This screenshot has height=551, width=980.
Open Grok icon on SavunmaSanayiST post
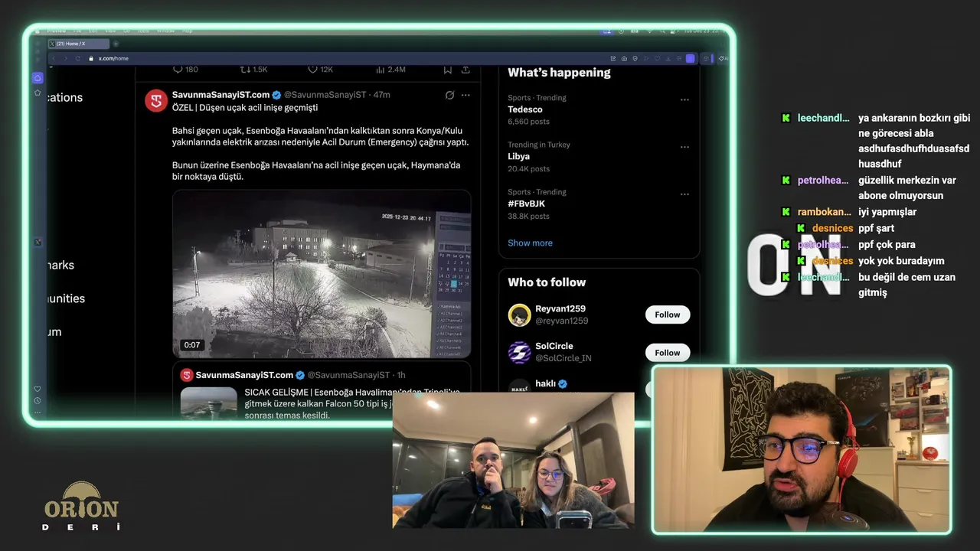[449, 95]
